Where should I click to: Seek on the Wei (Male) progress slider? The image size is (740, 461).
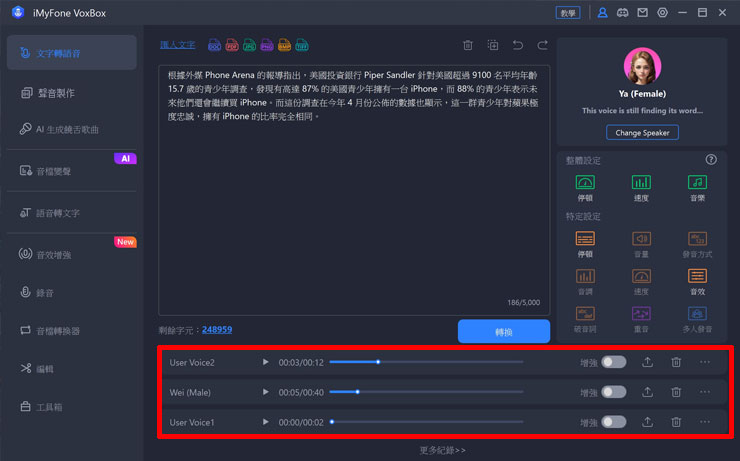pos(426,392)
